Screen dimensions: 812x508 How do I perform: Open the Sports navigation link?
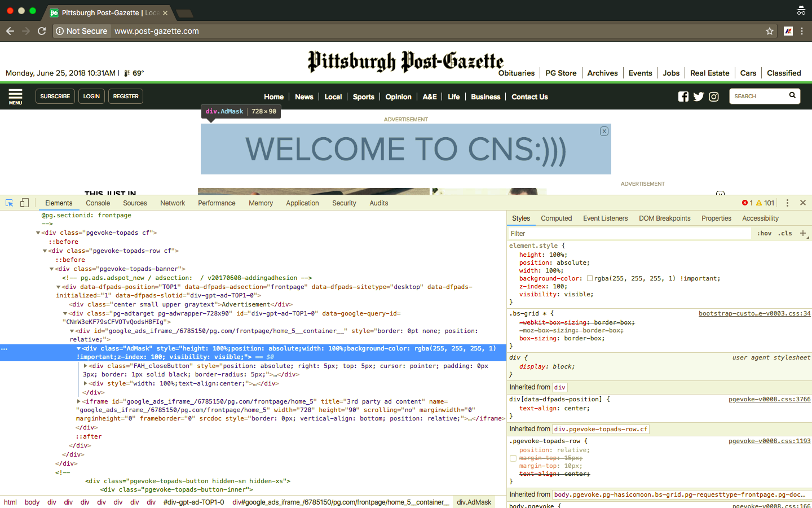pyautogui.click(x=364, y=97)
